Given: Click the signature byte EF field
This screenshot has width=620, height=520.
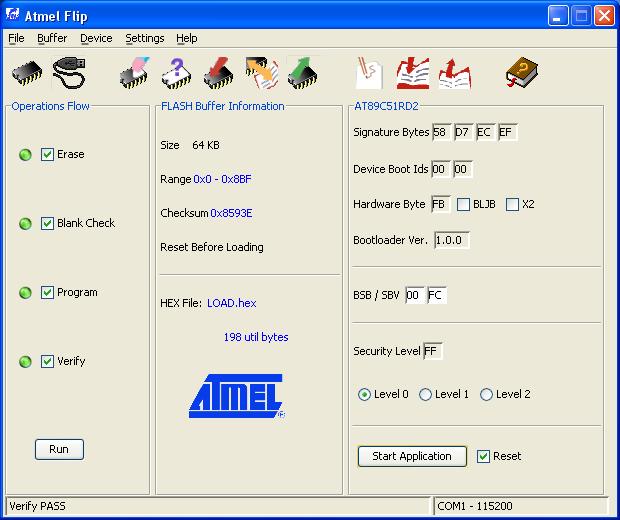Looking at the screenshot, I should click(508, 132).
